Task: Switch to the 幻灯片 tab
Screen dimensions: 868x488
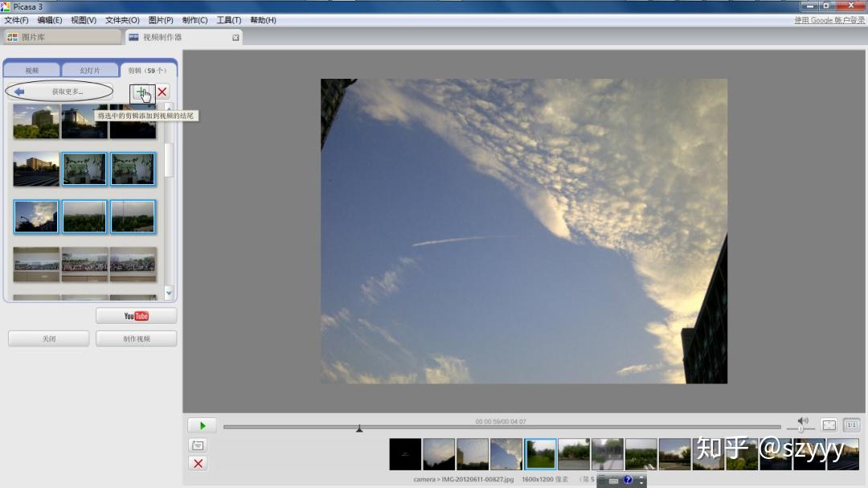Action: pos(90,71)
